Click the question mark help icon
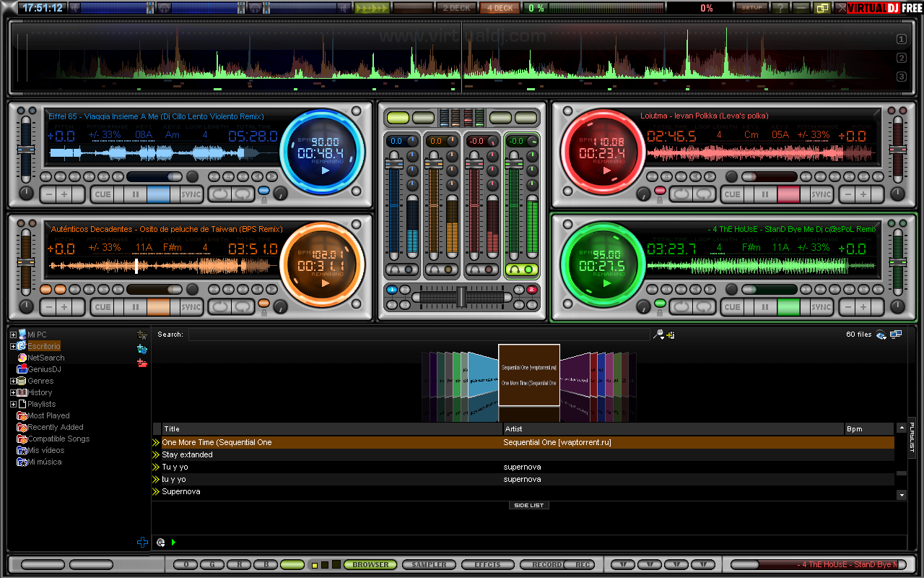This screenshot has width=924, height=578. tap(780, 8)
